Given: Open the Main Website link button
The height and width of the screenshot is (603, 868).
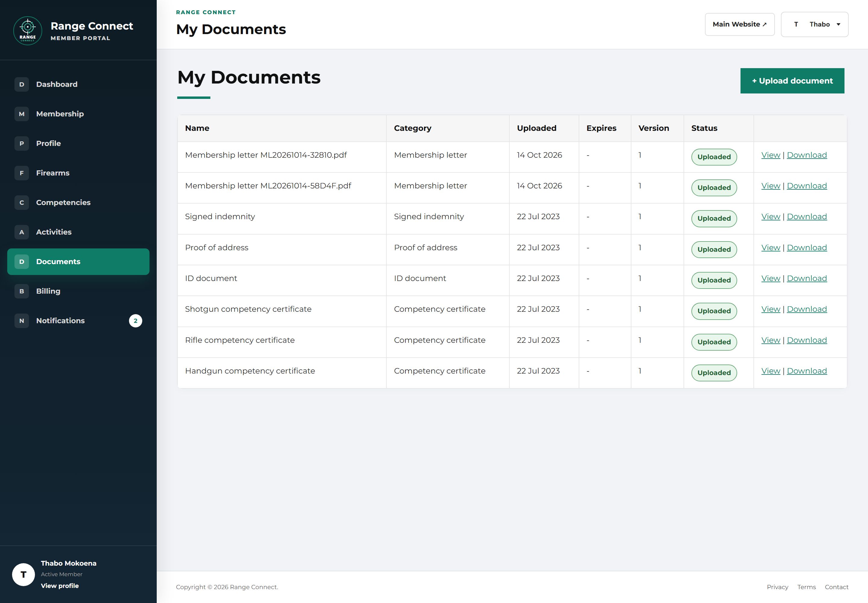Looking at the screenshot, I should click(x=740, y=24).
